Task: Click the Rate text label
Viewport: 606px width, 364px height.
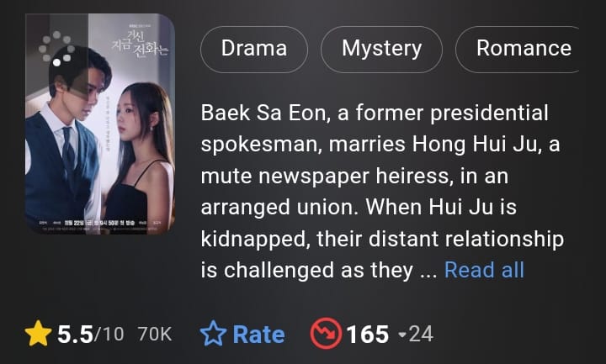Action: point(258,335)
